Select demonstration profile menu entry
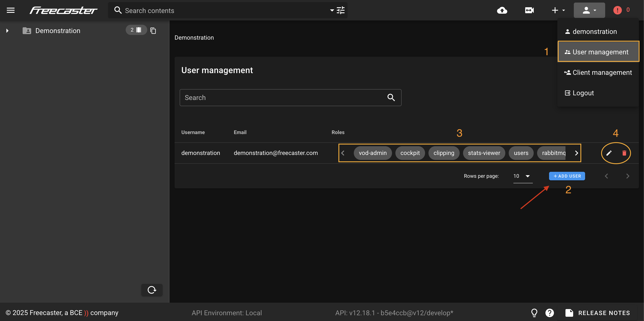Viewport: 644px width, 321px height. 598,32
